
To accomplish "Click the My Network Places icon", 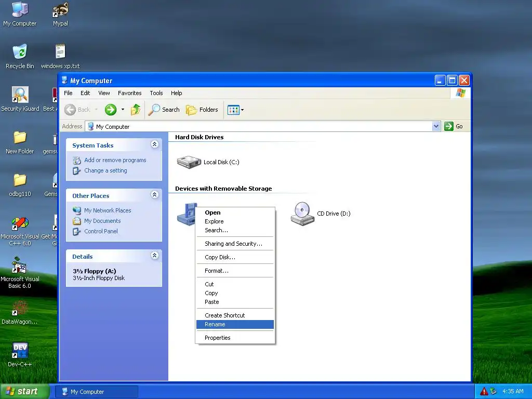I will (x=77, y=210).
